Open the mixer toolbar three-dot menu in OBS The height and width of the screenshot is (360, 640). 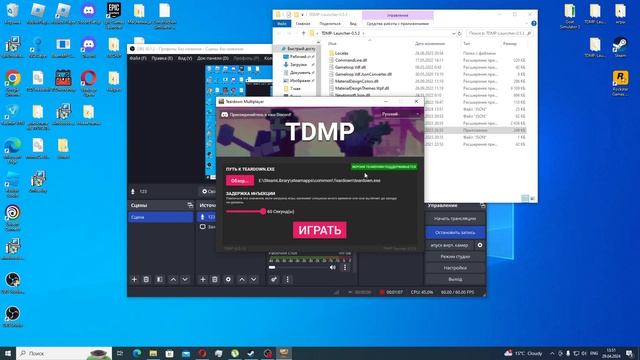(287, 280)
